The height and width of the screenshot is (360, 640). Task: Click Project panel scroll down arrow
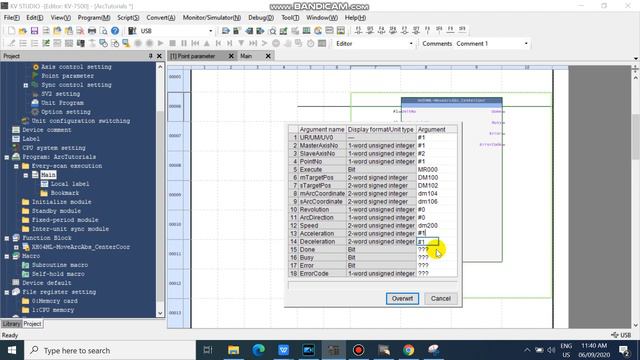tap(160, 313)
